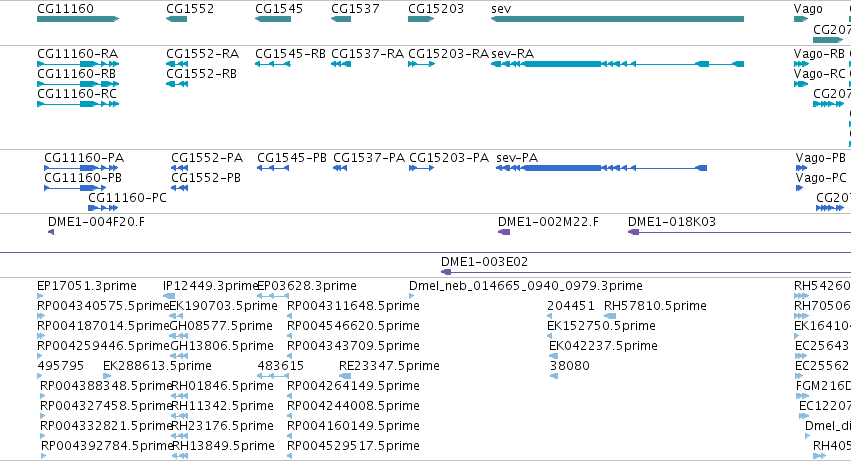The height and width of the screenshot is (461, 851).
Task: Select EST label EK190703.5prime
Action: tap(224, 306)
